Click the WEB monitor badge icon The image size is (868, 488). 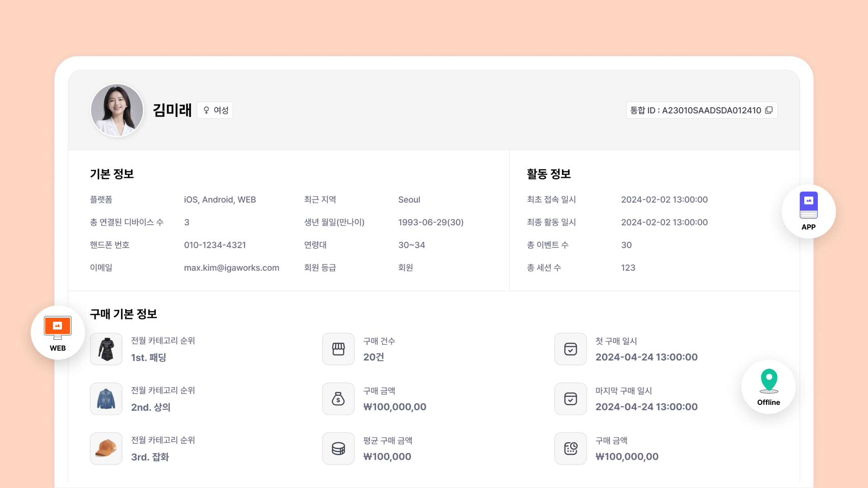57,327
